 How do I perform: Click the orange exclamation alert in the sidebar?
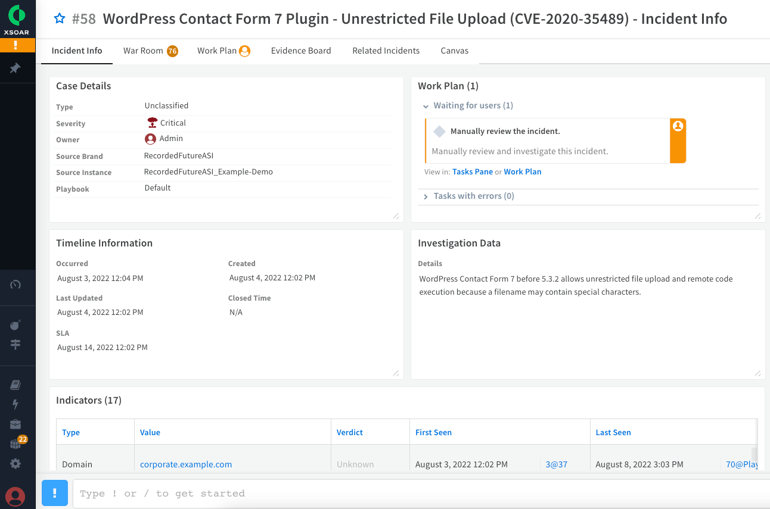pos(17,45)
